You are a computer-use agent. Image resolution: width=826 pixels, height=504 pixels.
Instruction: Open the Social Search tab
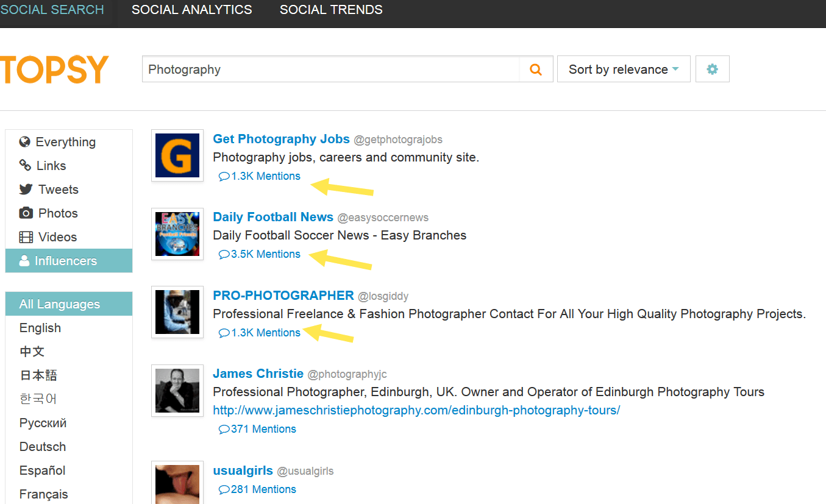[52, 10]
